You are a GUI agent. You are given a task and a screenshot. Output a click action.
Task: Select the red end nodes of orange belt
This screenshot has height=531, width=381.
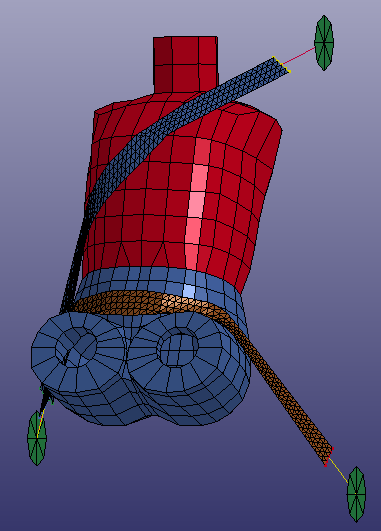[329, 457]
